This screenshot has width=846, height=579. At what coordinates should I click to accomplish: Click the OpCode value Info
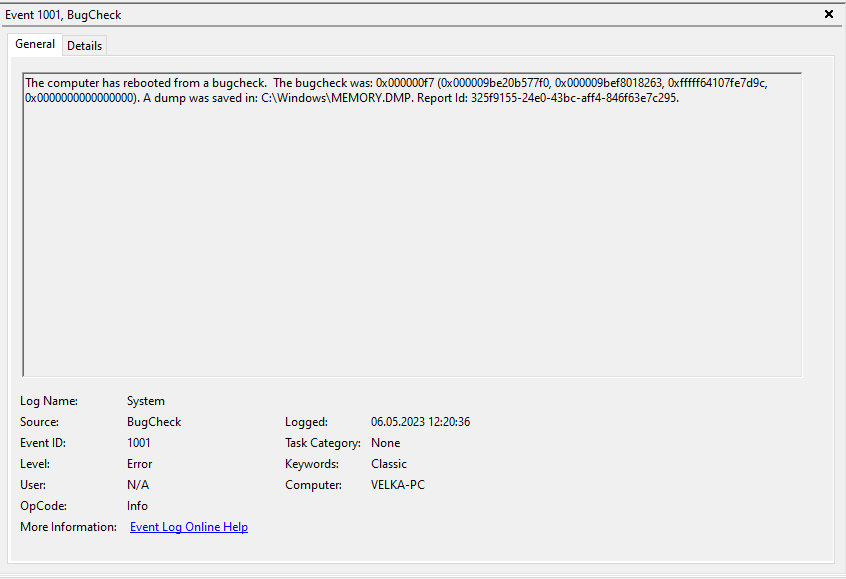pos(137,506)
